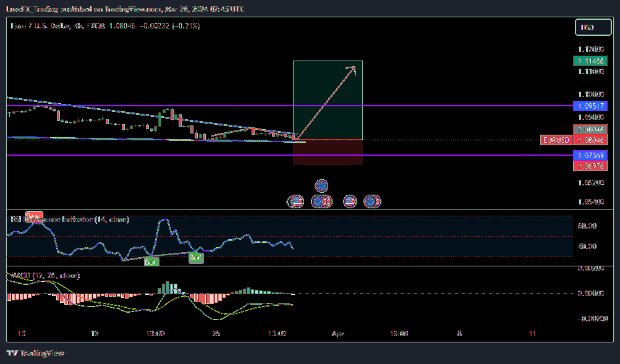Click the leftmost US flag economic event icon
Screen dimensions: 620x364
point(295,201)
